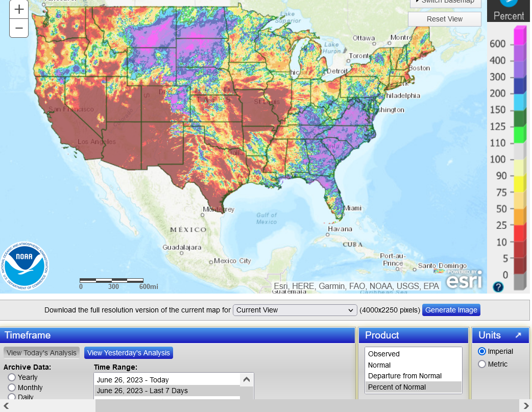Click the NOAA logo on the map
Viewport: 532px width, 412px height.
[25, 265]
